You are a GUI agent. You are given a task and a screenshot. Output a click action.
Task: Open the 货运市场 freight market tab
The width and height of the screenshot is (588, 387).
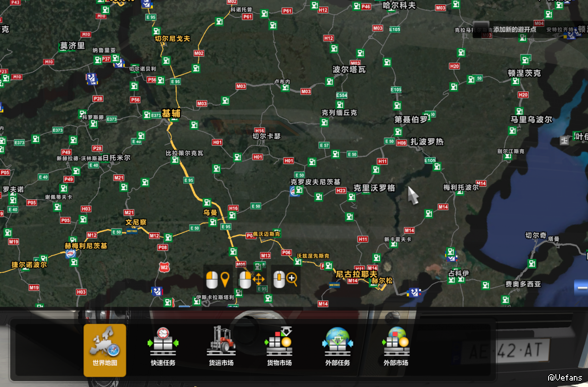pyautogui.click(x=221, y=348)
